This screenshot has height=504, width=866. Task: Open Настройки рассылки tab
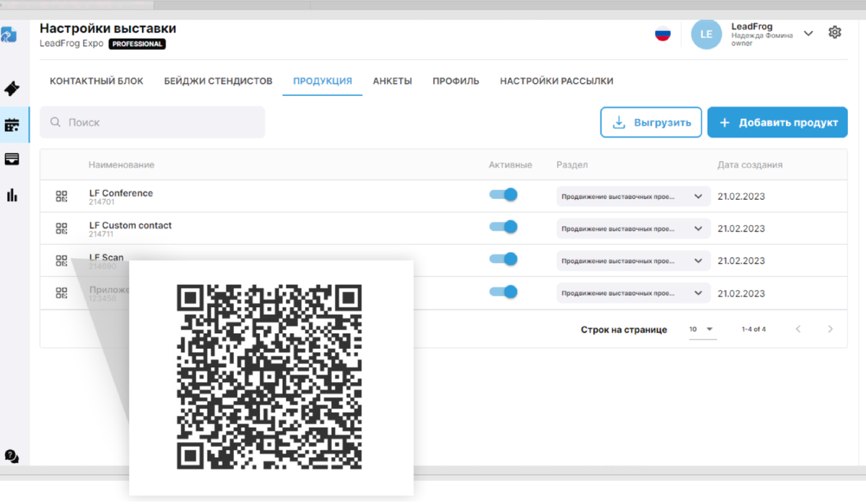coord(556,81)
